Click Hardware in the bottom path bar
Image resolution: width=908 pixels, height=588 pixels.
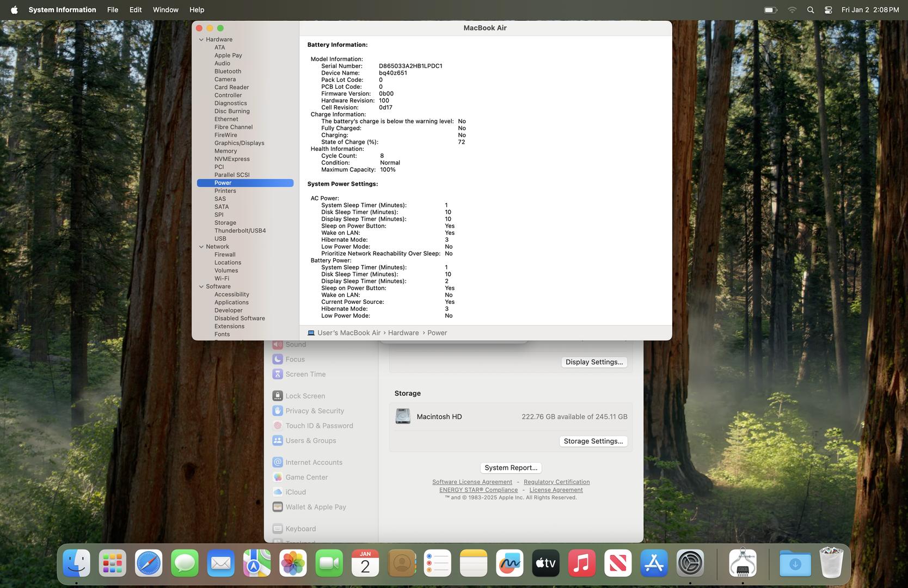(x=403, y=333)
